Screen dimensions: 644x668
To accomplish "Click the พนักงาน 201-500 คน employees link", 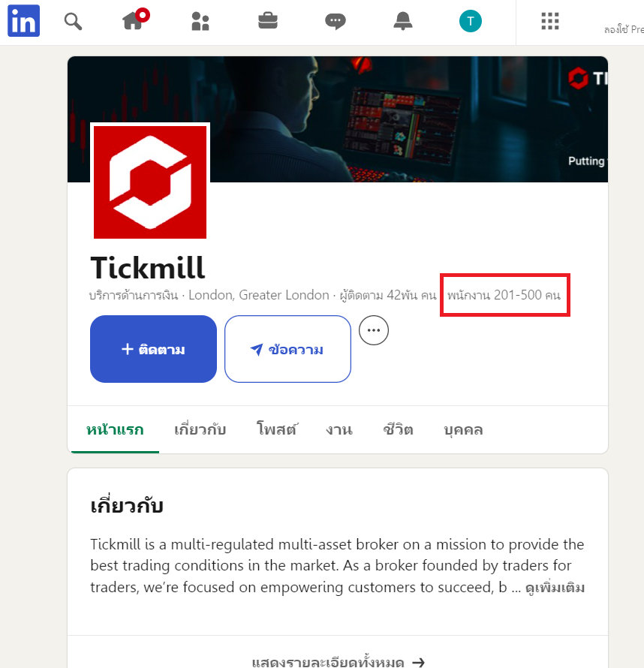I will (504, 295).
